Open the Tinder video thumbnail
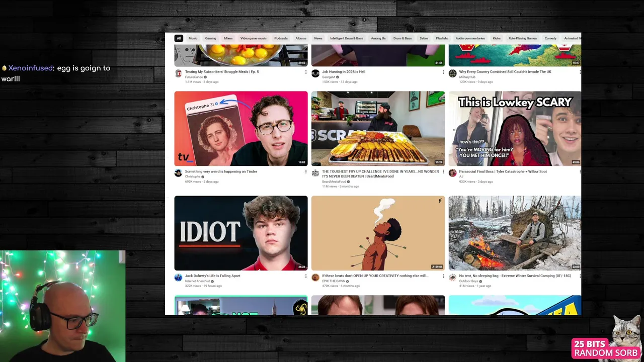This screenshot has width=644, height=362. click(x=241, y=128)
